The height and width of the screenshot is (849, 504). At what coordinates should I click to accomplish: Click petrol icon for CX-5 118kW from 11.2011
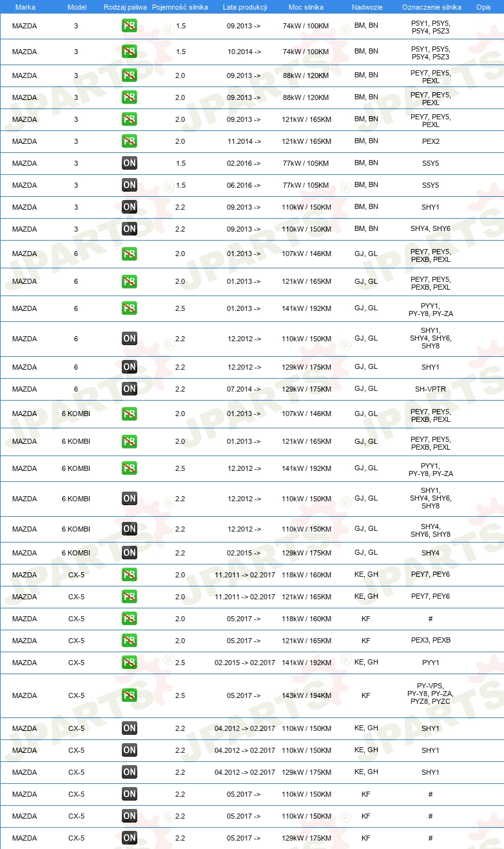[129, 574]
